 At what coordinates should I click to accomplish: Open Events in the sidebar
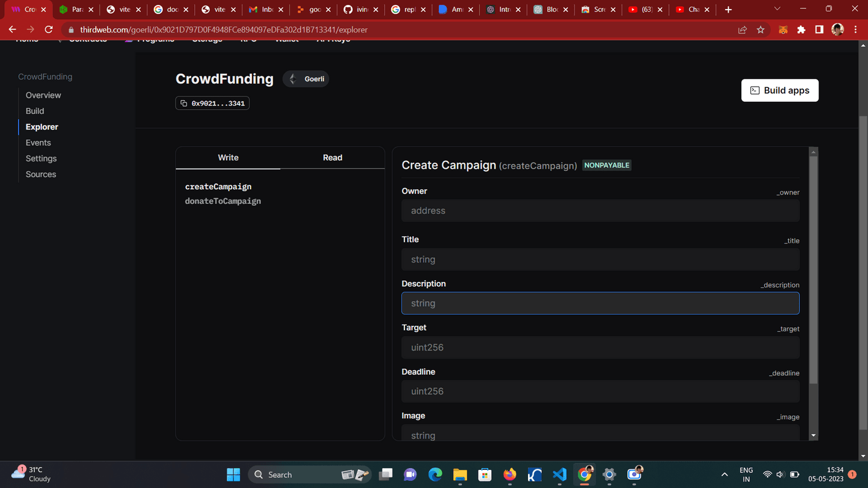coord(38,143)
